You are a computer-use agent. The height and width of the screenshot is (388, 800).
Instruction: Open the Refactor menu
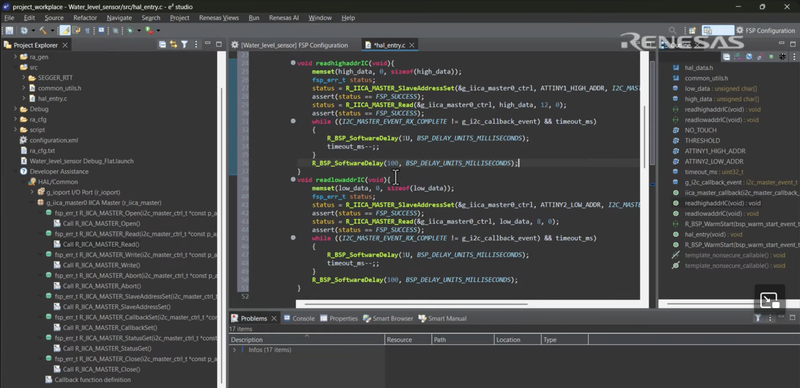[85, 17]
